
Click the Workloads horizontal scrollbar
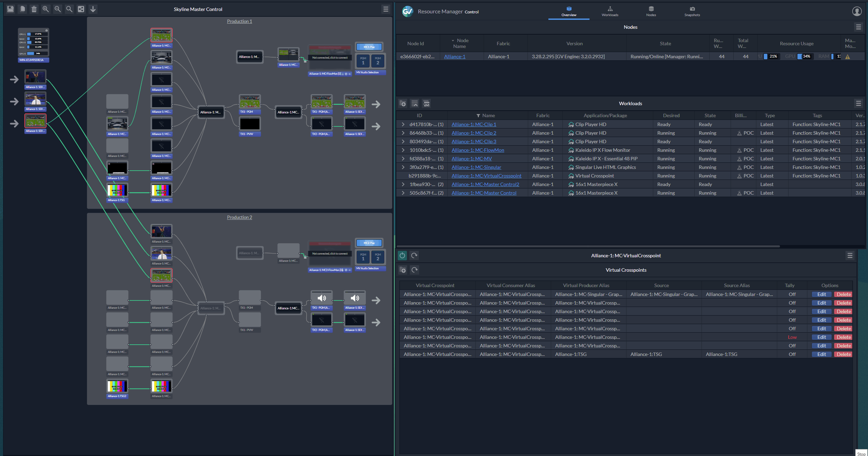tap(588, 246)
